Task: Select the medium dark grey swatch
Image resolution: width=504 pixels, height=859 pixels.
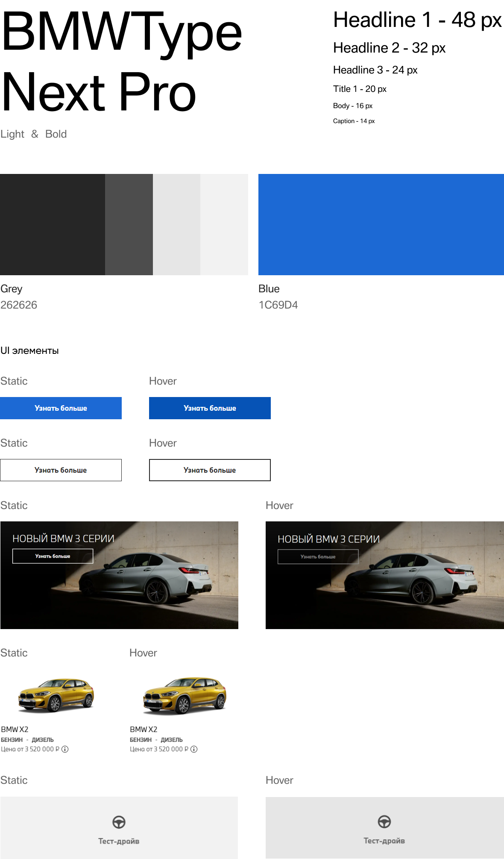Action: (x=129, y=224)
